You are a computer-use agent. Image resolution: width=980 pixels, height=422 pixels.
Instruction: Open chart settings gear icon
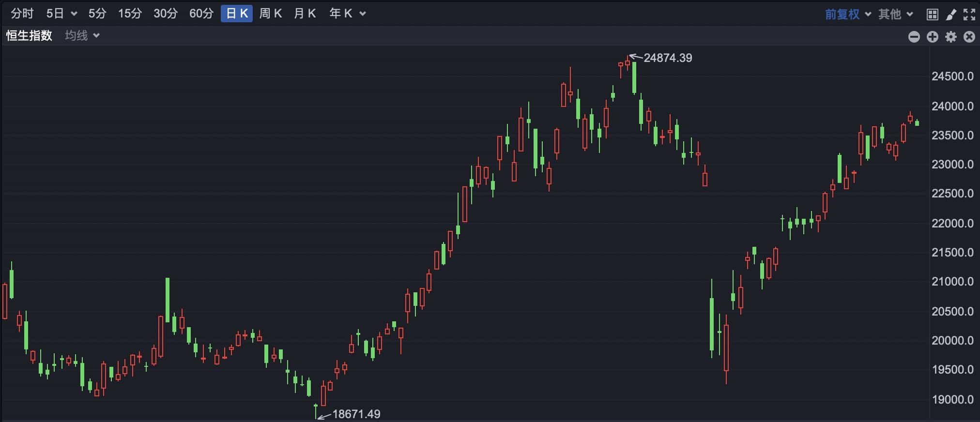coord(951,37)
